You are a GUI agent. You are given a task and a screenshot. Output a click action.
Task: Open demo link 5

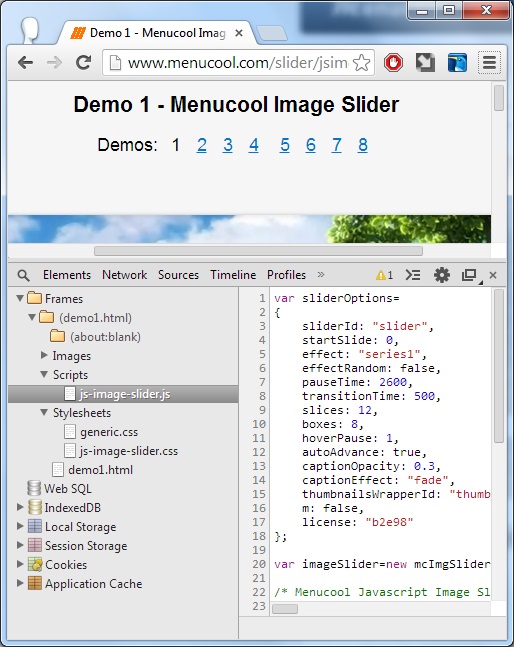click(x=285, y=145)
